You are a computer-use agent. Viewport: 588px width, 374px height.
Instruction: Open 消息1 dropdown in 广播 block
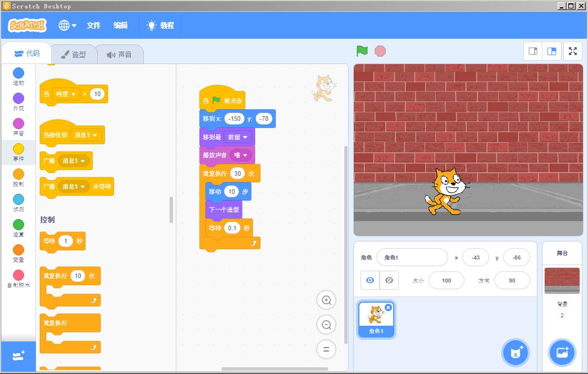coord(74,161)
